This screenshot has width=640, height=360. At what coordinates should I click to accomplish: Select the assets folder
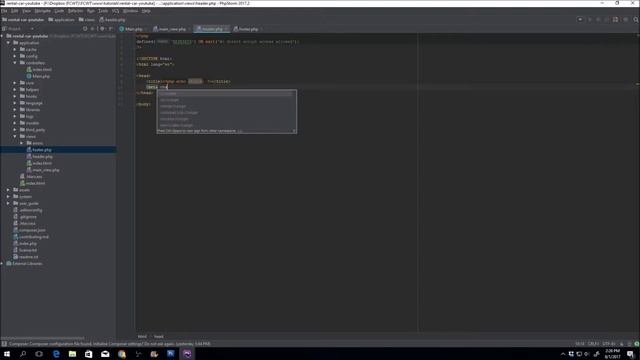24,190
